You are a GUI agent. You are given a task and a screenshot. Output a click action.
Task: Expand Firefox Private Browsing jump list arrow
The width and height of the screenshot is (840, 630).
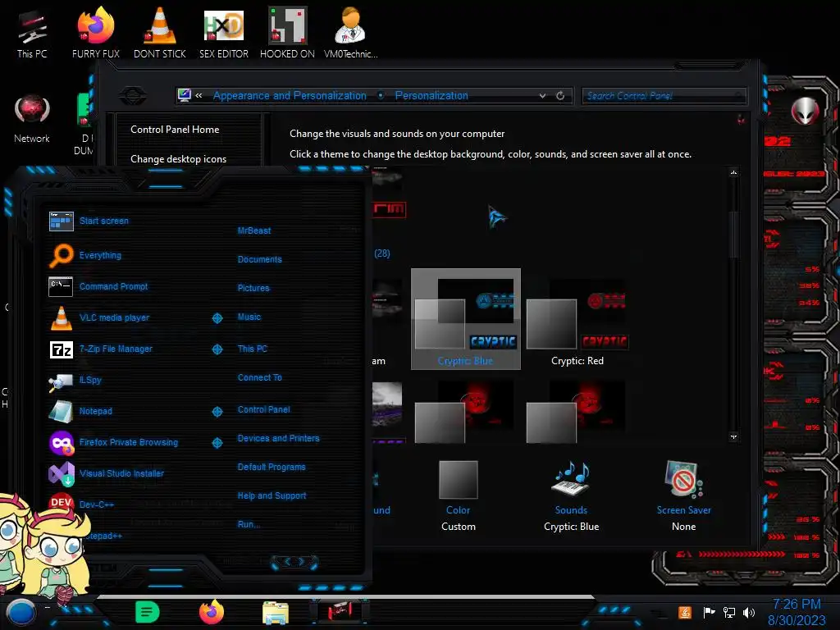[x=217, y=443]
